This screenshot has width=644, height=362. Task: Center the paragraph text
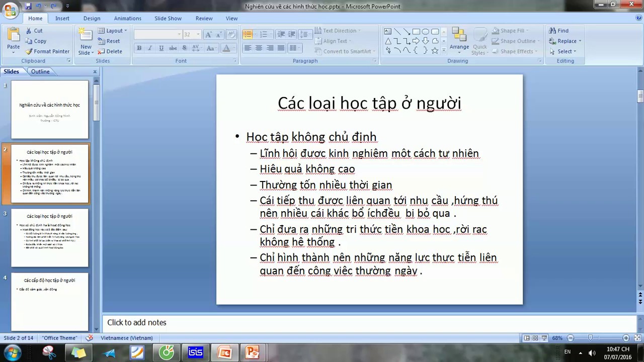[259, 48]
